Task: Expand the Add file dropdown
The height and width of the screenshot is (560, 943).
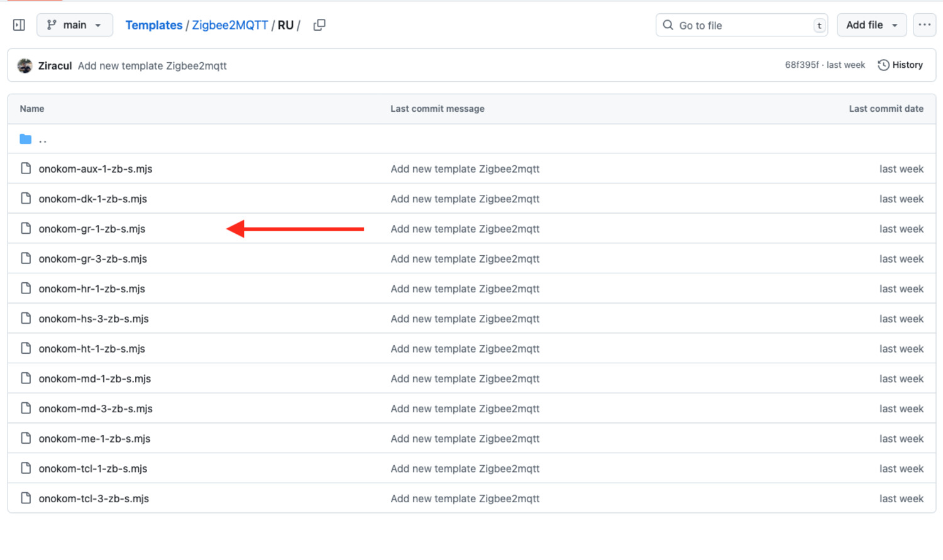Action: click(x=871, y=25)
